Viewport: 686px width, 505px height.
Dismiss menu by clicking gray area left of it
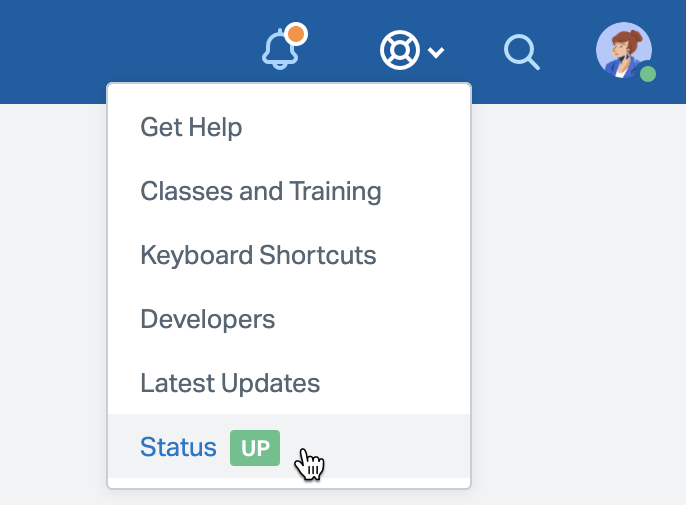point(50,300)
